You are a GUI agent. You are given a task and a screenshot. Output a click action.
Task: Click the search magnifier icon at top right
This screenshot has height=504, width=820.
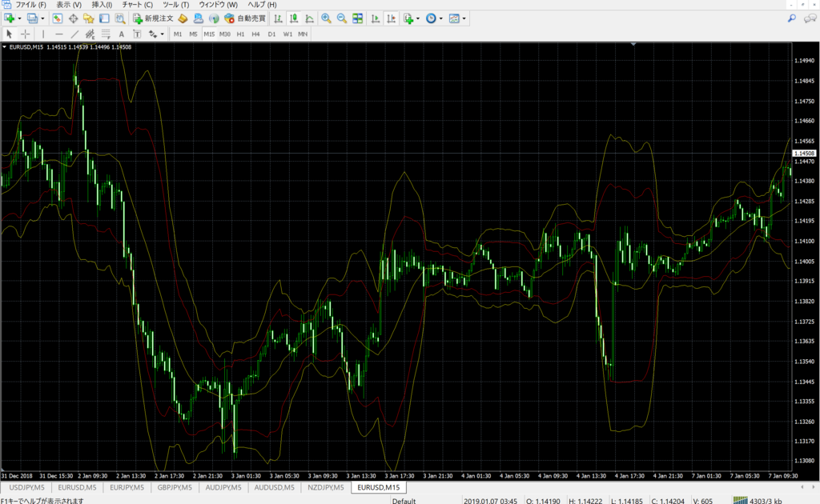[792, 19]
